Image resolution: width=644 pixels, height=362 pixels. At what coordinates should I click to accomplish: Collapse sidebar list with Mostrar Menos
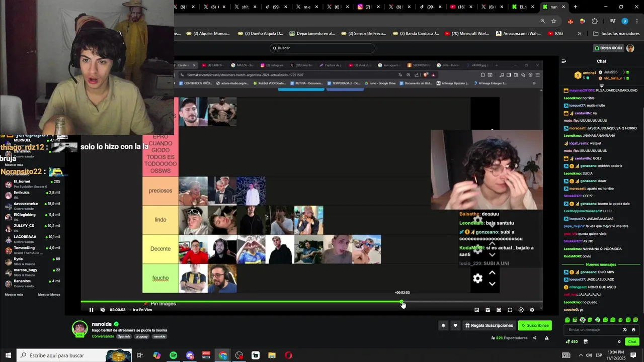pyautogui.click(x=49, y=295)
